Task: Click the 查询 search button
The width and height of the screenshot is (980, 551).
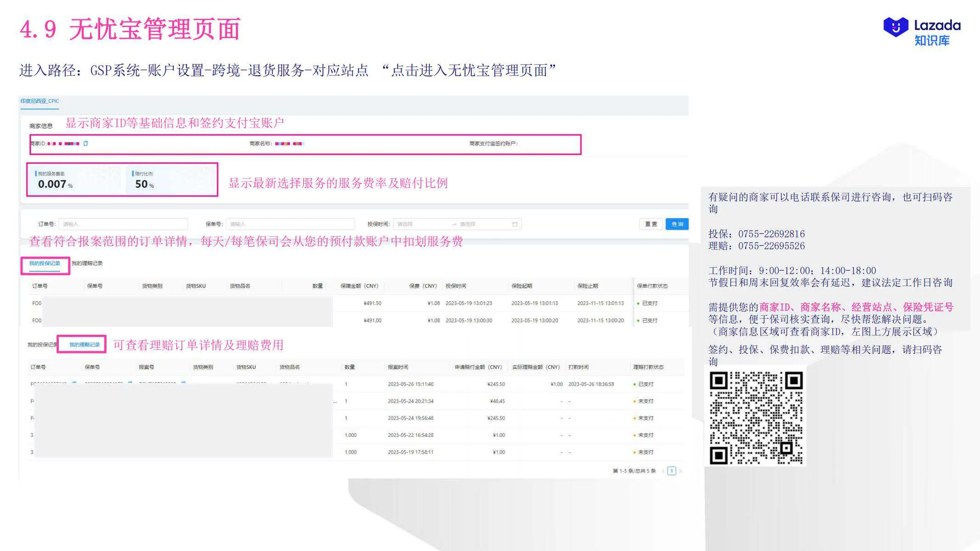Action: point(677,224)
